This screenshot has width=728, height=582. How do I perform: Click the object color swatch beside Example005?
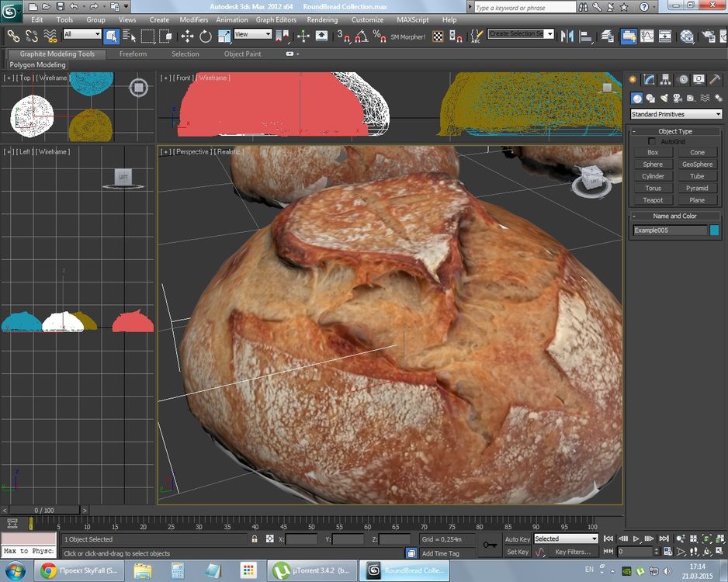(714, 230)
